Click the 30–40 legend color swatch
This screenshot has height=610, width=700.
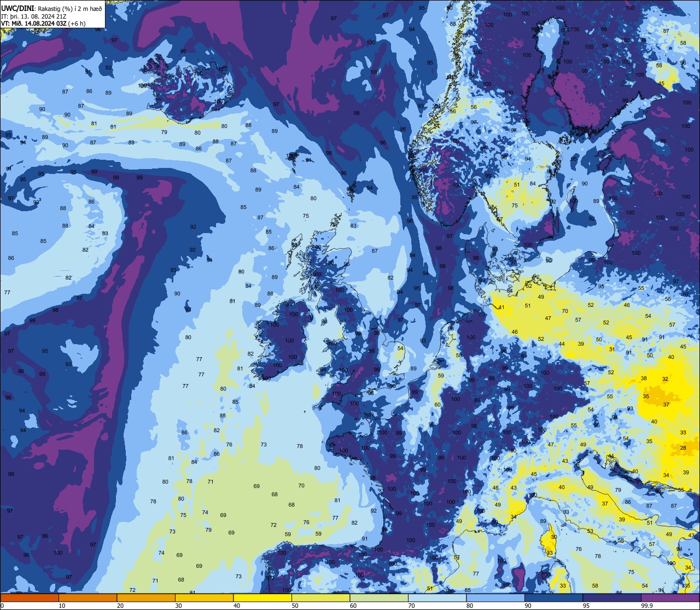pyautogui.click(x=204, y=597)
